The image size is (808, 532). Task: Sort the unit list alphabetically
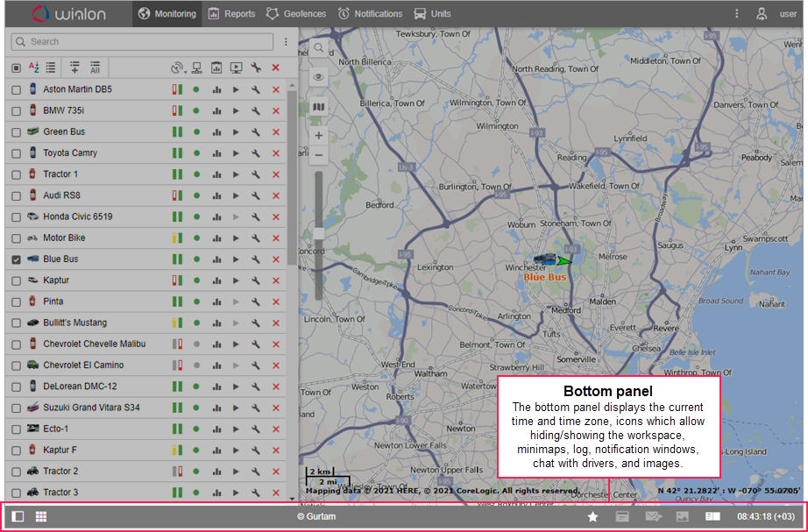(x=34, y=67)
